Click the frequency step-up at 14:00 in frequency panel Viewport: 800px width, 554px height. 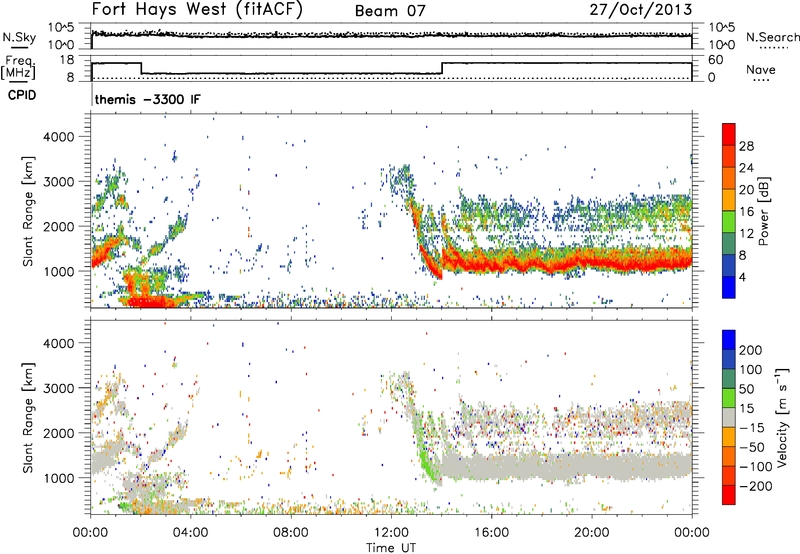click(442, 68)
